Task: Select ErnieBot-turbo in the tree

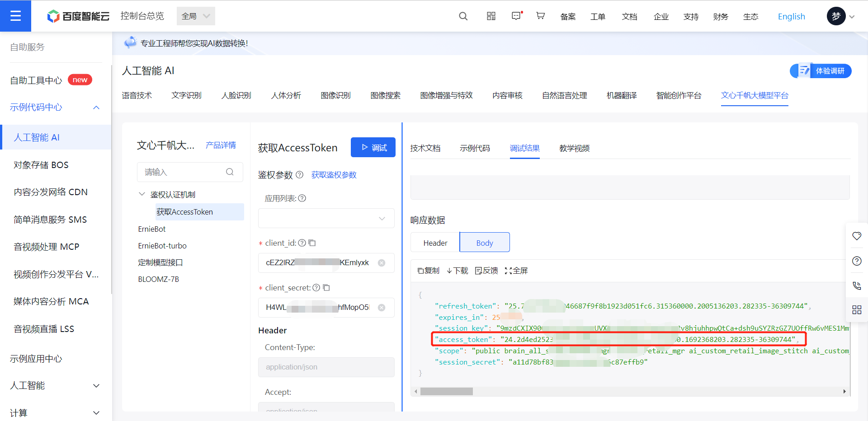Action: point(162,246)
